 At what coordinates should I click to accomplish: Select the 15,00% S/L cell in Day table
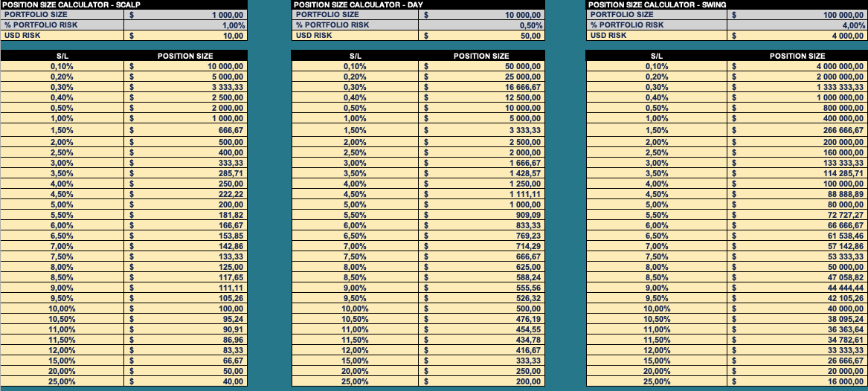355,361
